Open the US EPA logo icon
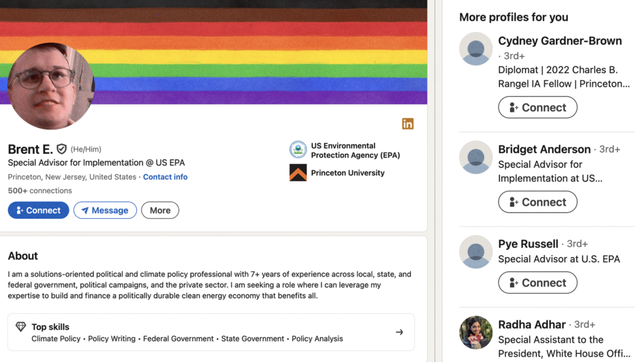The height and width of the screenshot is (362, 644). (x=297, y=150)
